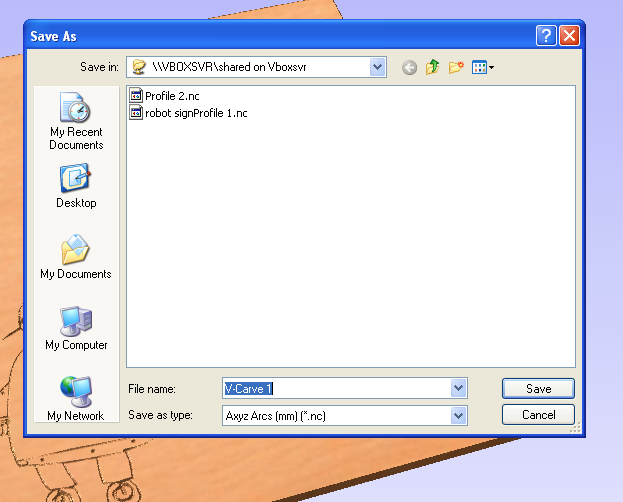Select robot signProfile 1.nc file name

coord(196,113)
